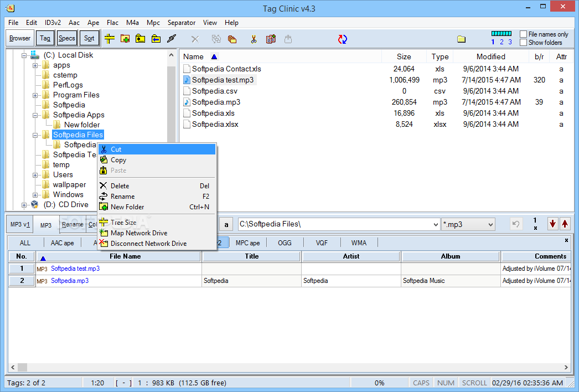Switch to the OGG tab

285,243
